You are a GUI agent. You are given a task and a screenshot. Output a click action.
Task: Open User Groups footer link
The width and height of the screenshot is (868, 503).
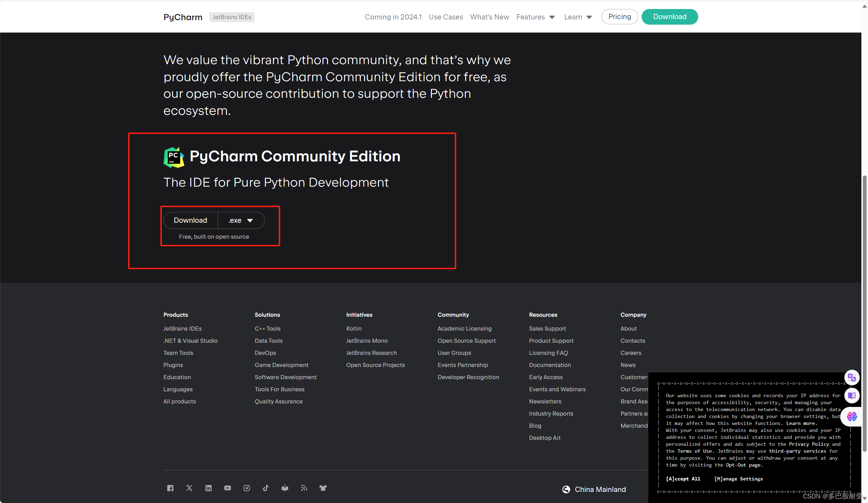pos(454,353)
